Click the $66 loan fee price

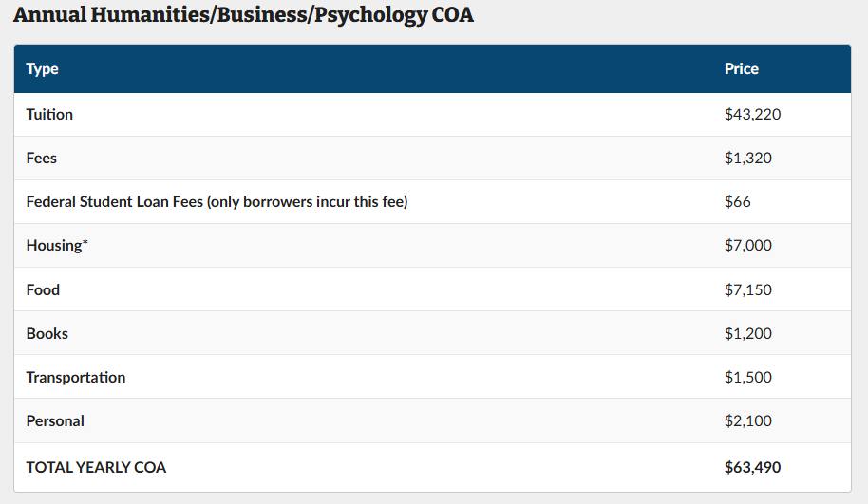click(x=738, y=201)
